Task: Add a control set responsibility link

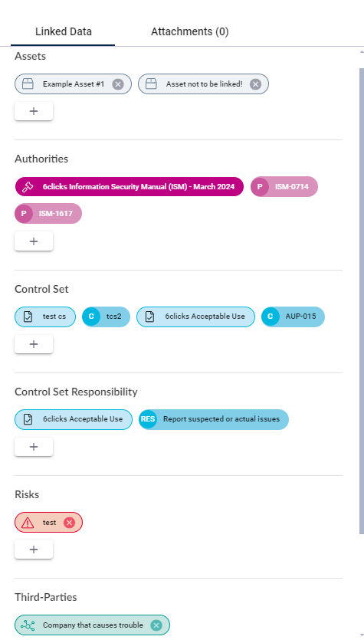Action: tap(34, 447)
